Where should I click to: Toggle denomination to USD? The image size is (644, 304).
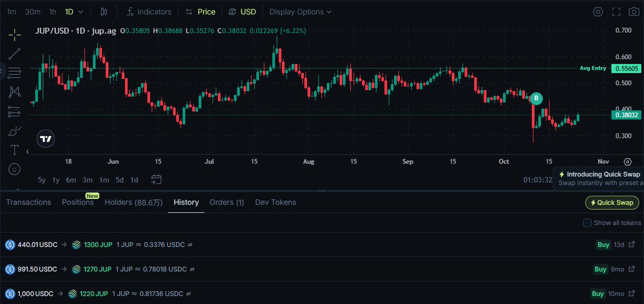242,11
